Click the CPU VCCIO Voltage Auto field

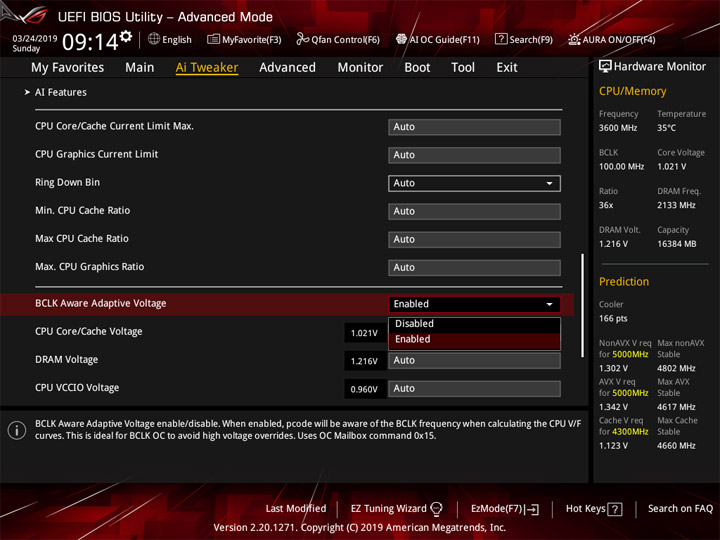pyautogui.click(x=474, y=388)
